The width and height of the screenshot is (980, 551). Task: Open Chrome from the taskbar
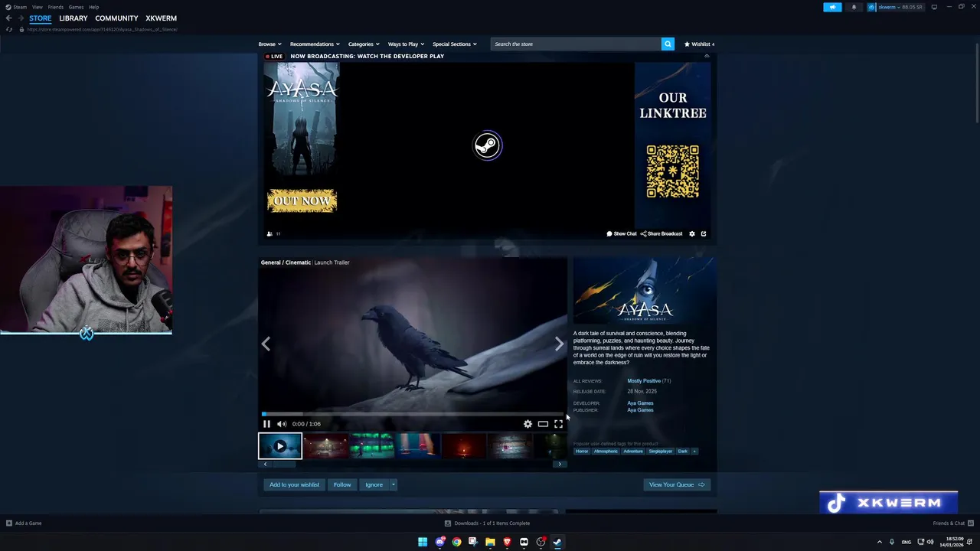click(456, 542)
